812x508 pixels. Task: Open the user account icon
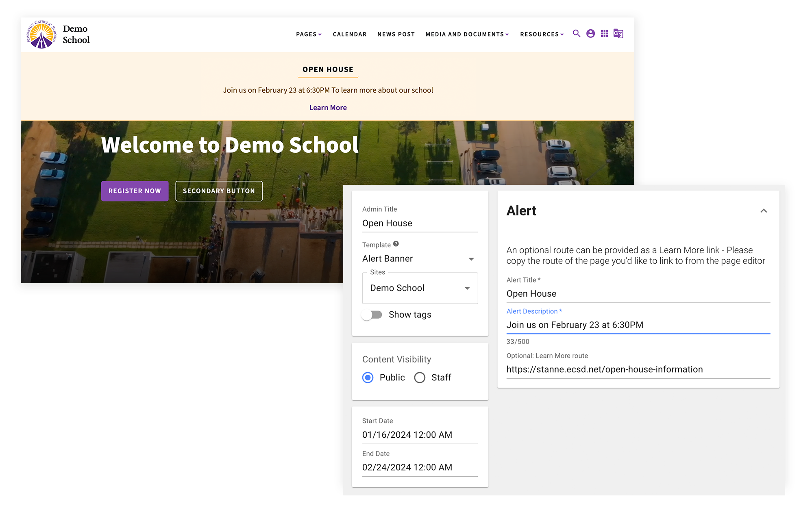click(590, 34)
